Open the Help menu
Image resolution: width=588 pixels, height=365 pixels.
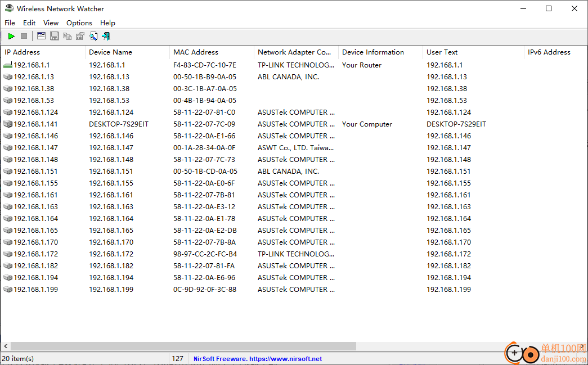[107, 23]
